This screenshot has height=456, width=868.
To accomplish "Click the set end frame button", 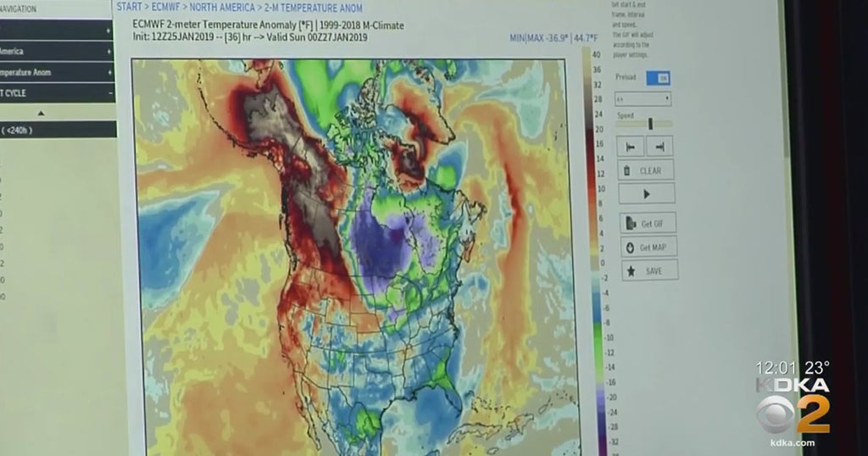I will pyautogui.click(x=659, y=147).
